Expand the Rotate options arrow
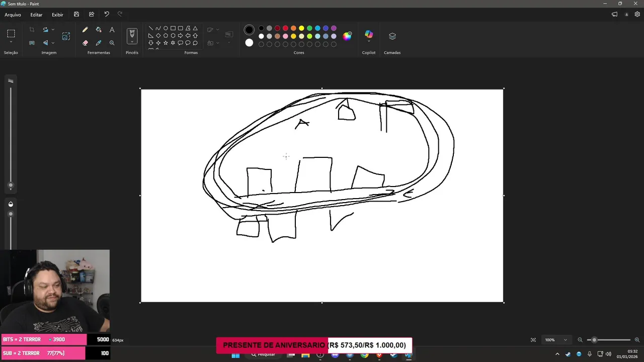Viewport: 644px width, 362px height. pyautogui.click(x=53, y=30)
